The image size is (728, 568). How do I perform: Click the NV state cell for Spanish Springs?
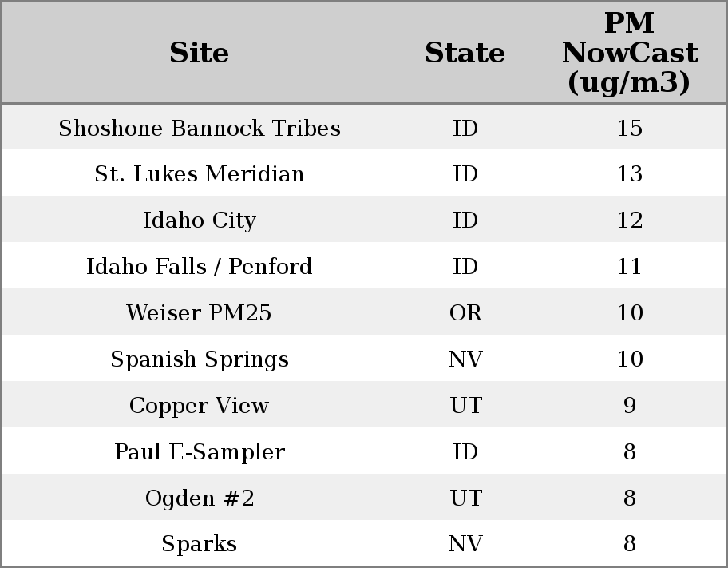[465, 359]
